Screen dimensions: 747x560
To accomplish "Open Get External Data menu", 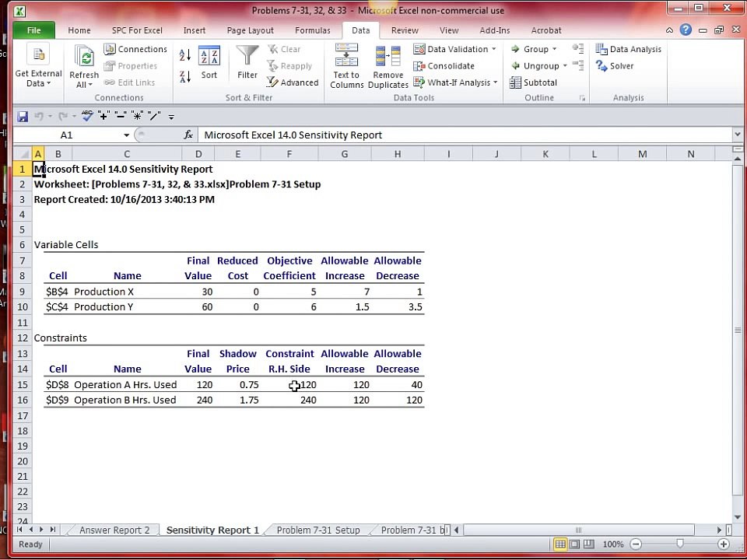I will coord(38,65).
